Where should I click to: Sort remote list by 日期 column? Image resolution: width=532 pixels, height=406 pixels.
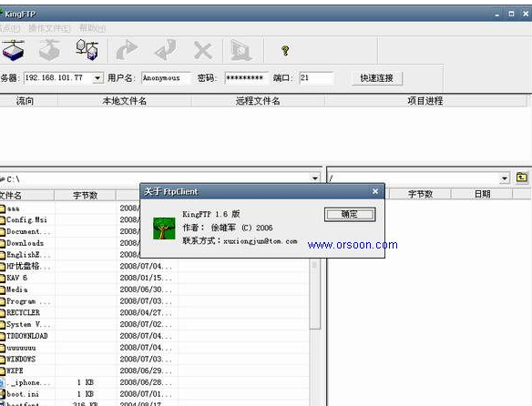point(482,194)
